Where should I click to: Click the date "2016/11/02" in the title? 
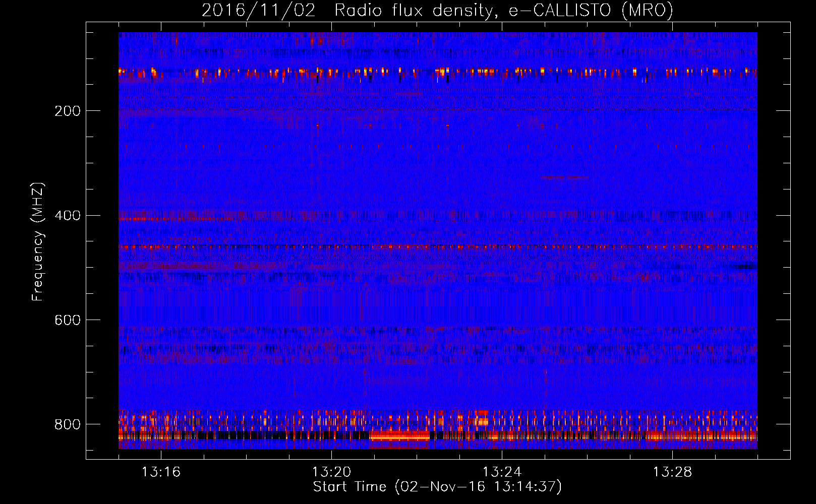click(258, 10)
